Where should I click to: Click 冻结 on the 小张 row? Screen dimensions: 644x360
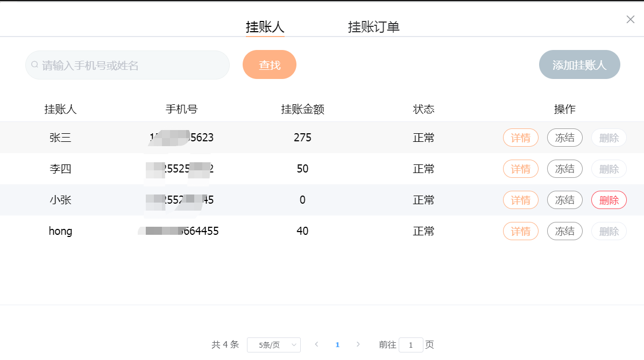pyautogui.click(x=564, y=200)
